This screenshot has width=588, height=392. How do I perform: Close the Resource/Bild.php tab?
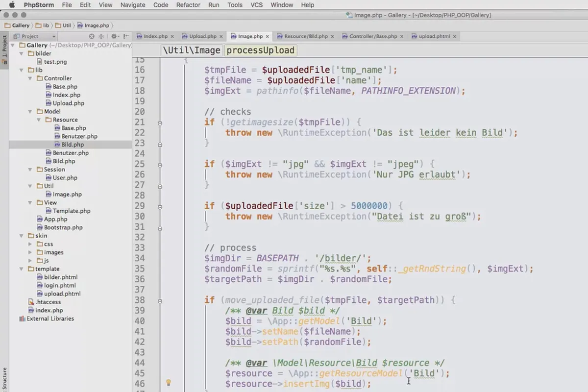[333, 36]
